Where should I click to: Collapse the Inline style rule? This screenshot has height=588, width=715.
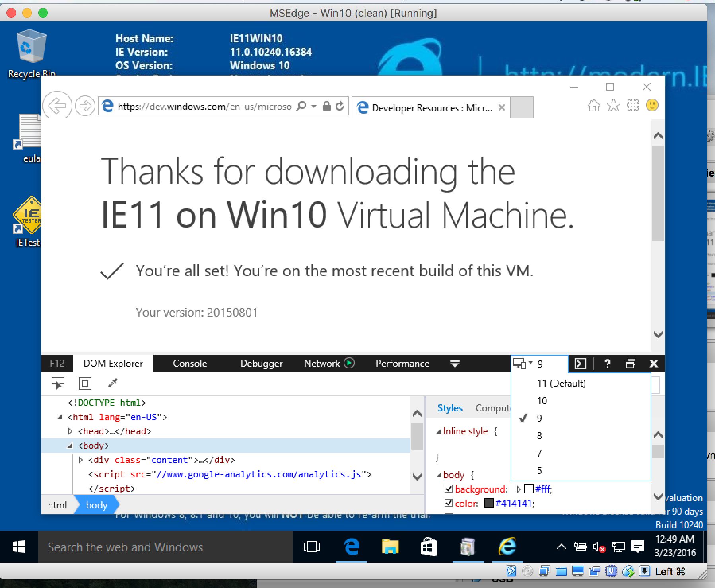pos(439,431)
